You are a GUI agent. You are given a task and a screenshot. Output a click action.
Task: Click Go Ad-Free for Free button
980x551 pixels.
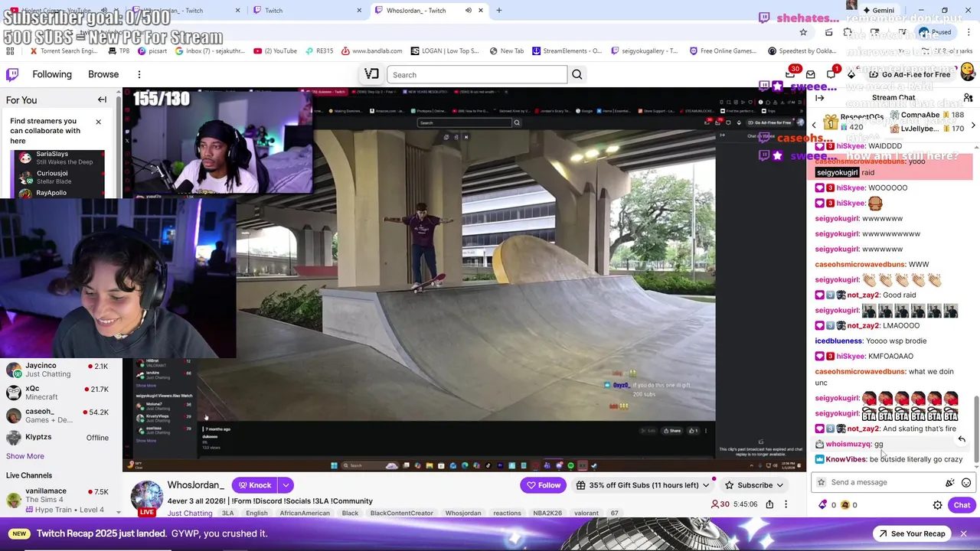[x=909, y=74]
